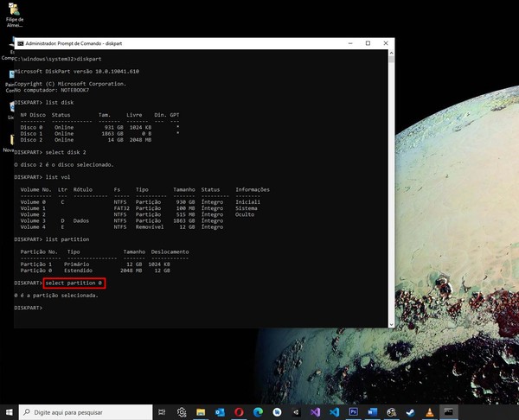Click the Windows Start button
The height and width of the screenshot is (420, 519).
pos(9,412)
